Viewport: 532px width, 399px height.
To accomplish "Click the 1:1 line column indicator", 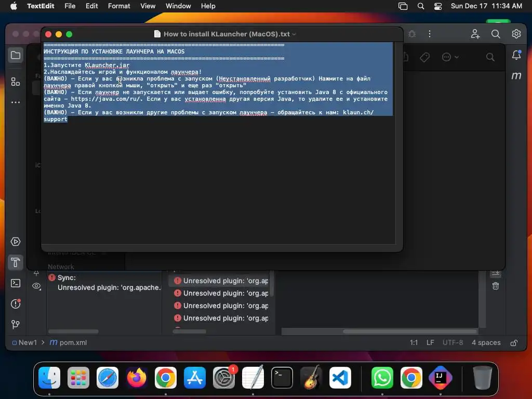I will [414, 343].
